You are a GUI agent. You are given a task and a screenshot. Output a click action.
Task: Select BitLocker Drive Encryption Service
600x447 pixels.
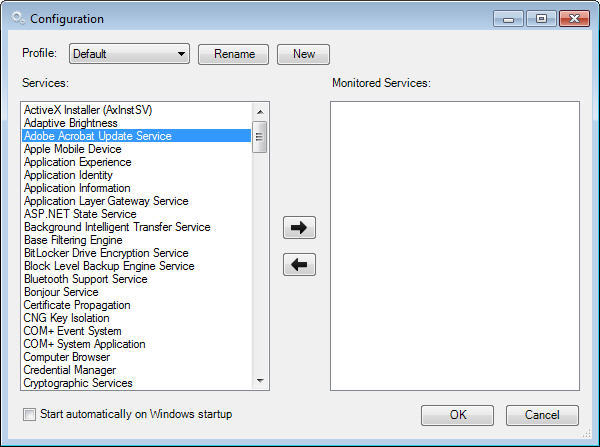click(136, 253)
